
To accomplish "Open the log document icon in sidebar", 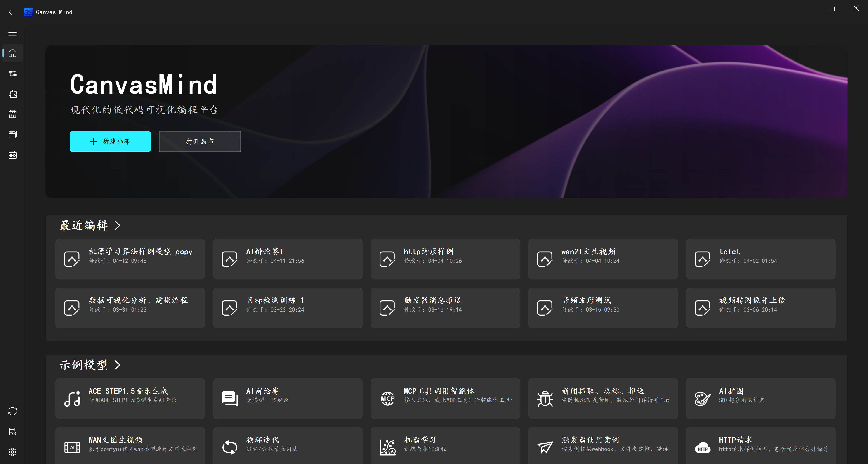I will point(12,432).
